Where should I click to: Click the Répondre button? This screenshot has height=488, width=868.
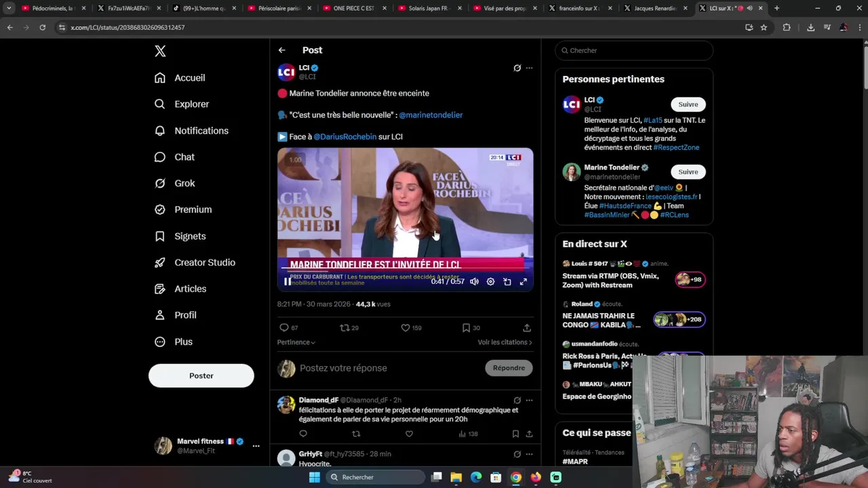click(509, 368)
